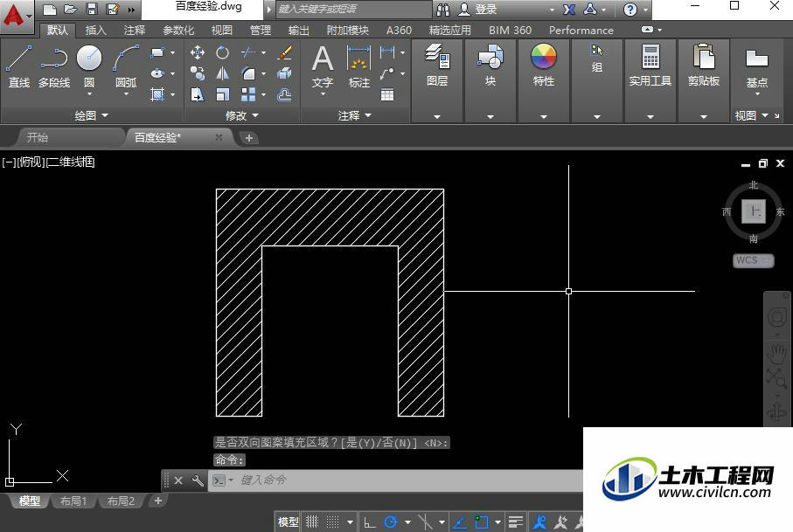793x532 pixels.
Task: Switch to the Parametric (参数化) ribbon tab
Action: pos(178,31)
